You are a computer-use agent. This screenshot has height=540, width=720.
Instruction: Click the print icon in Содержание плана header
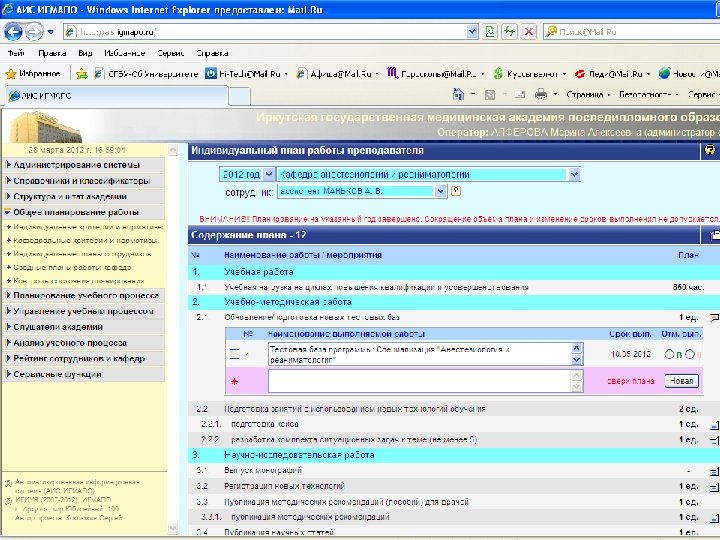point(714,235)
